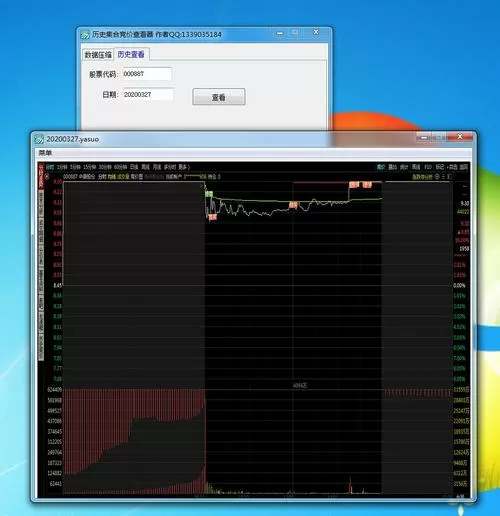Click the 返回 button in chart toolbar
Viewport: 500px width, 516px height.
464,167
